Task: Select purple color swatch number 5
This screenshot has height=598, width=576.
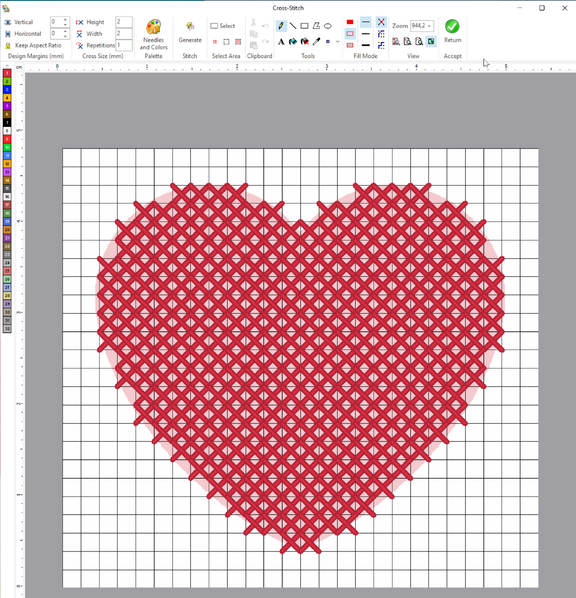Action: 7,106
